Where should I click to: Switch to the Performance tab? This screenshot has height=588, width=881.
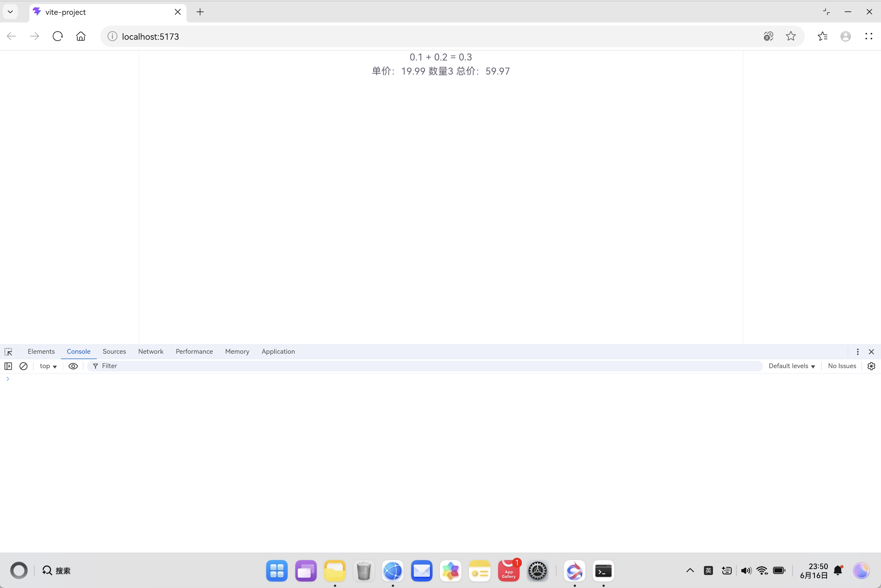[x=194, y=352]
